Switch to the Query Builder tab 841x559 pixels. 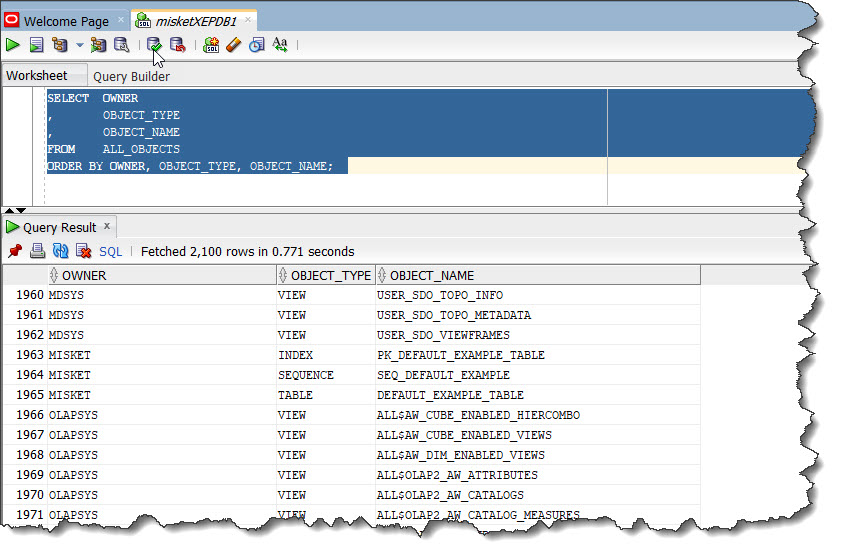coord(131,77)
